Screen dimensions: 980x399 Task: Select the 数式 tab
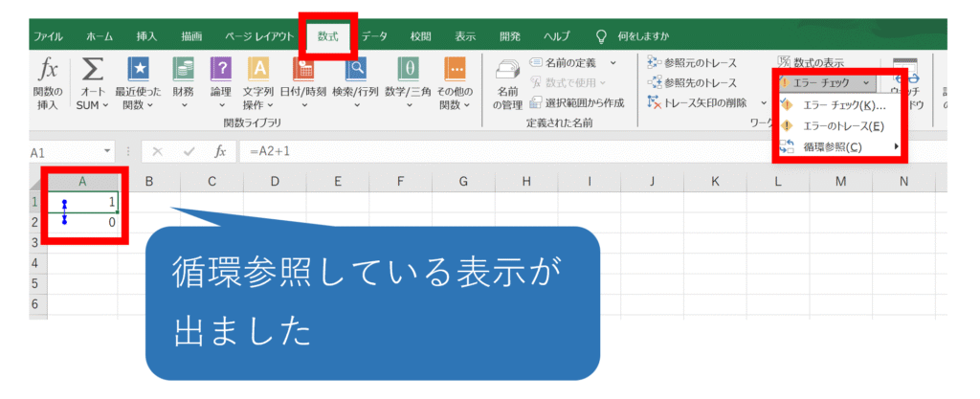pyautogui.click(x=327, y=36)
